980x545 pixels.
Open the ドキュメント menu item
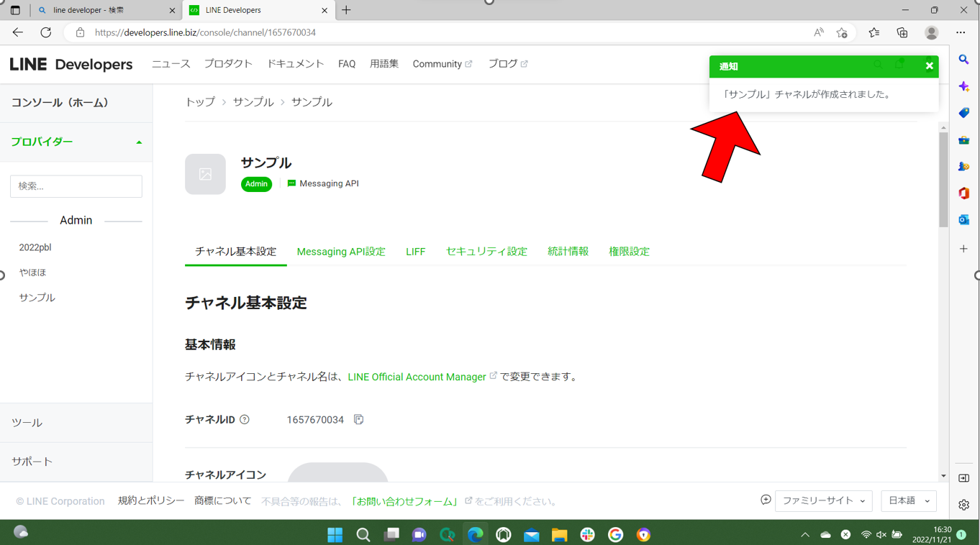coord(295,64)
